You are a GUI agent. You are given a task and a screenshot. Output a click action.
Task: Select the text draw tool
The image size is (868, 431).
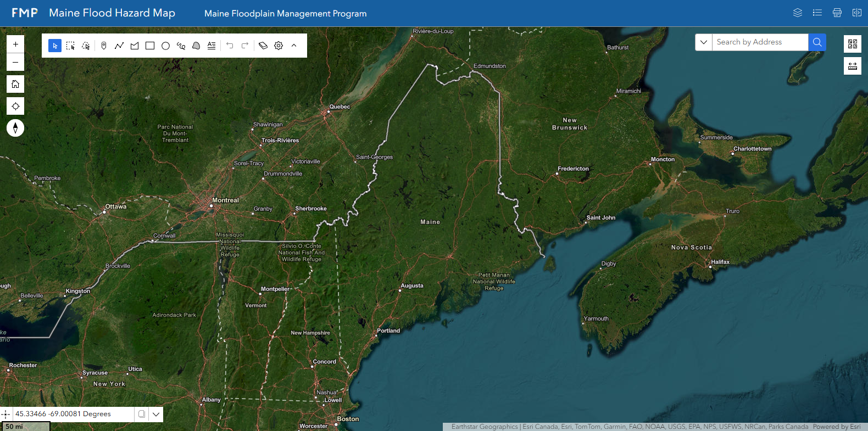[212, 46]
